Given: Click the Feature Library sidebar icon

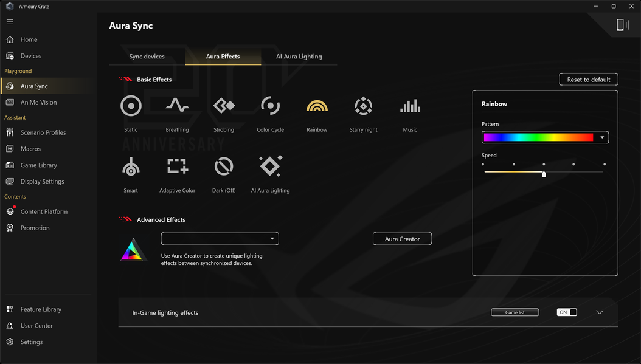Looking at the screenshot, I should pos(10,309).
